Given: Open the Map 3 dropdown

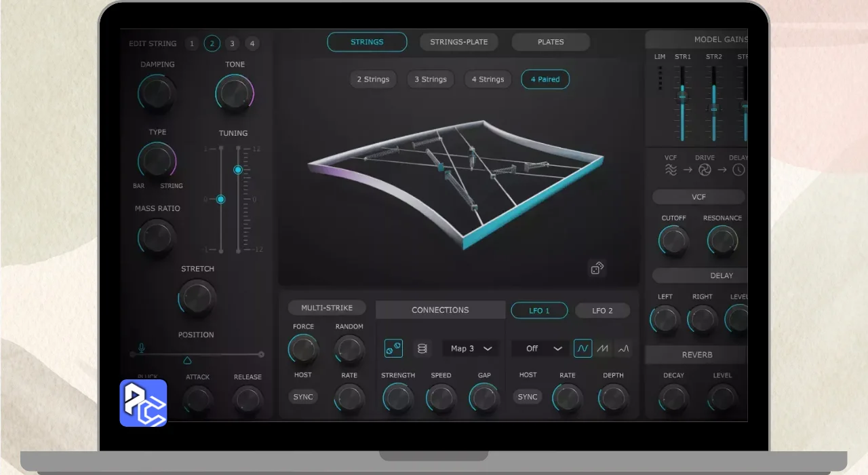Looking at the screenshot, I should click(471, 348).
